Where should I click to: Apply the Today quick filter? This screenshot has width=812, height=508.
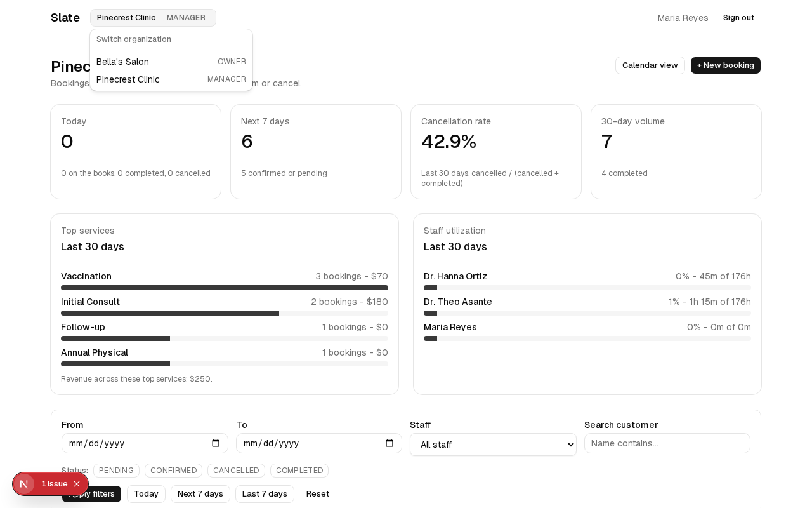(146, 494)
